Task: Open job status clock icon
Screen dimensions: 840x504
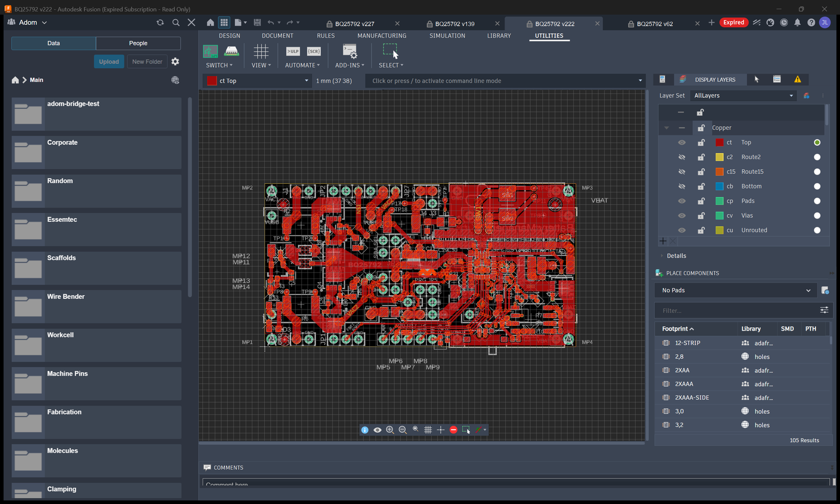Action: pyautogui.click(x=784, y=22)
